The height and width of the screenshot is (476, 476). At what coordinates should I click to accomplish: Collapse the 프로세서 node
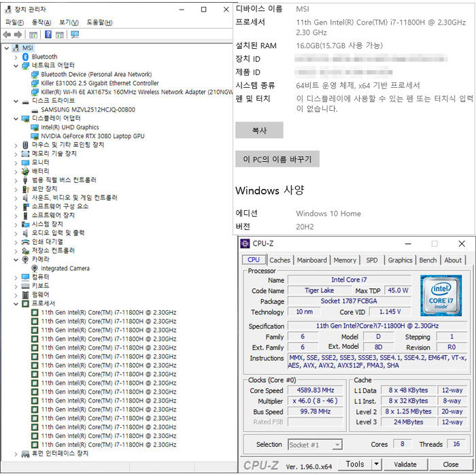(16, 303)
